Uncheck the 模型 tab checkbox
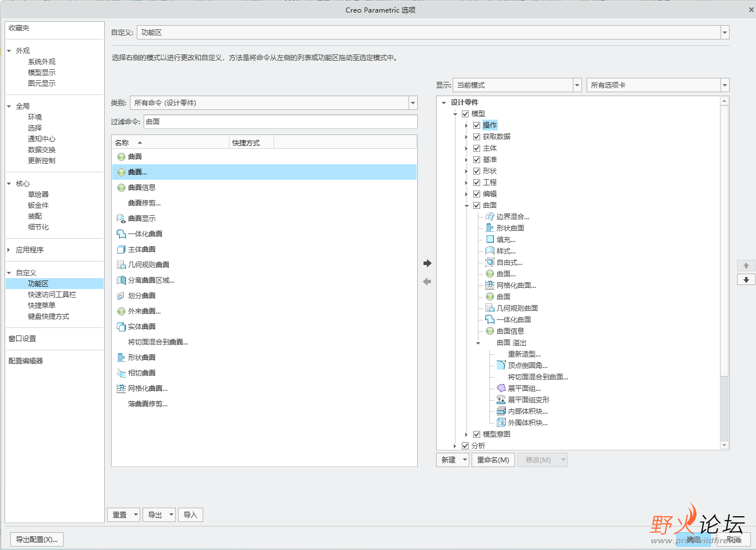The width and height of the screenshot is (756, 550). click(x=465, y=114)
